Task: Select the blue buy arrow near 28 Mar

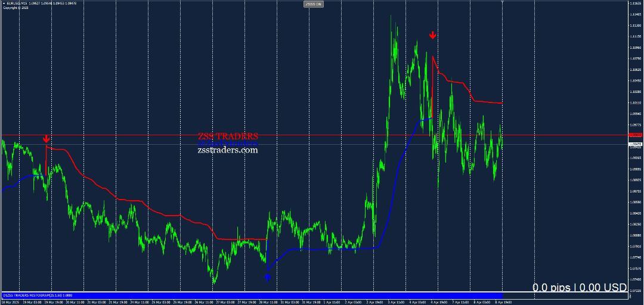Action: [x=267, y=278]
